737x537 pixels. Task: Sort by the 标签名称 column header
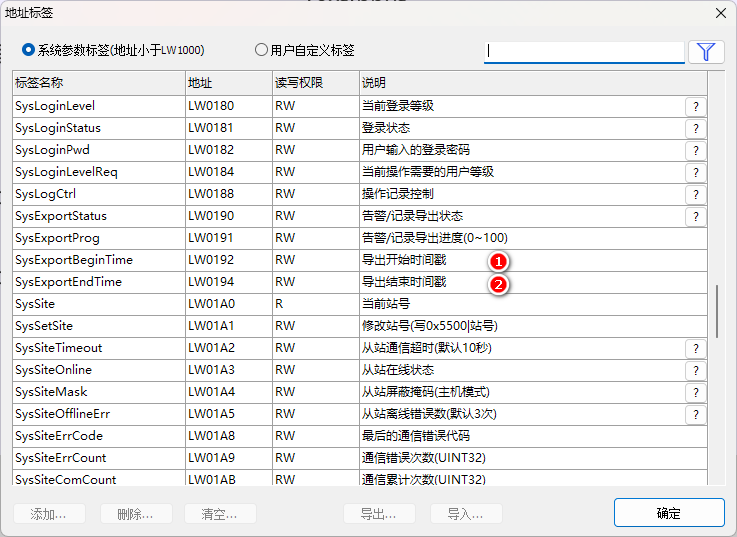pyautogui.click(x=97, y=82)
